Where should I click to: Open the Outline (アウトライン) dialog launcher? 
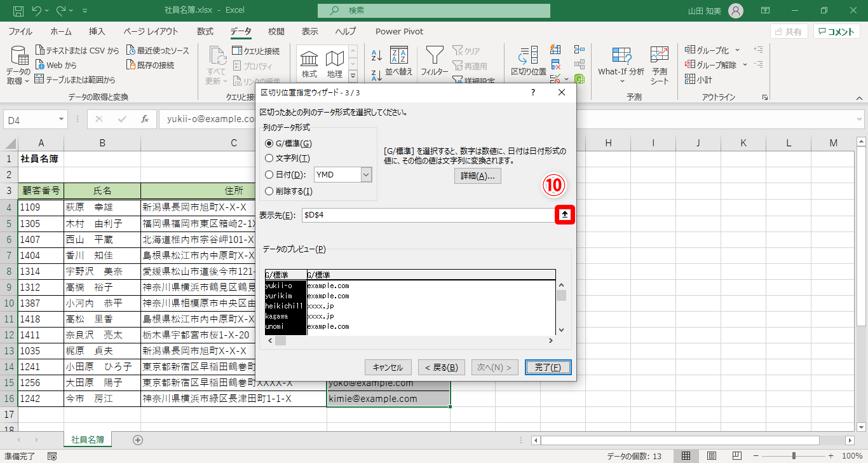[x=765, y=97]
